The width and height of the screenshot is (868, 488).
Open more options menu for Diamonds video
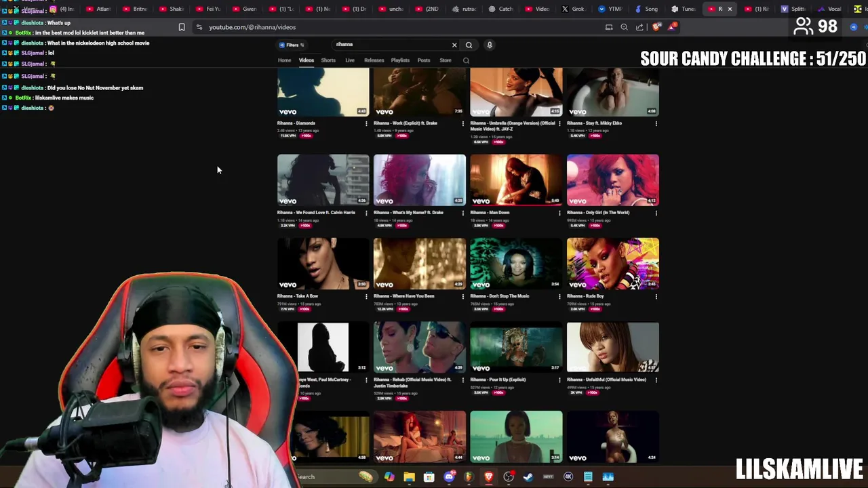click(367, 124)
